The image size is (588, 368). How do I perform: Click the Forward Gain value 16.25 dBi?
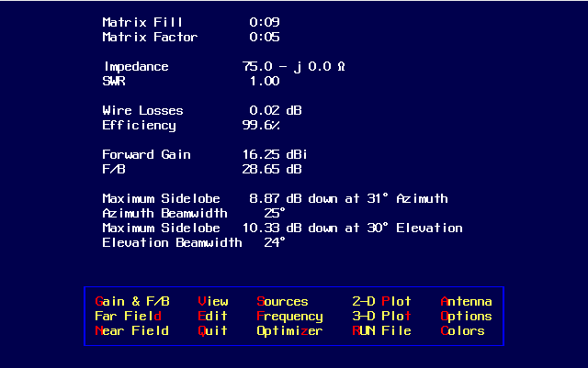click(275, 154)
